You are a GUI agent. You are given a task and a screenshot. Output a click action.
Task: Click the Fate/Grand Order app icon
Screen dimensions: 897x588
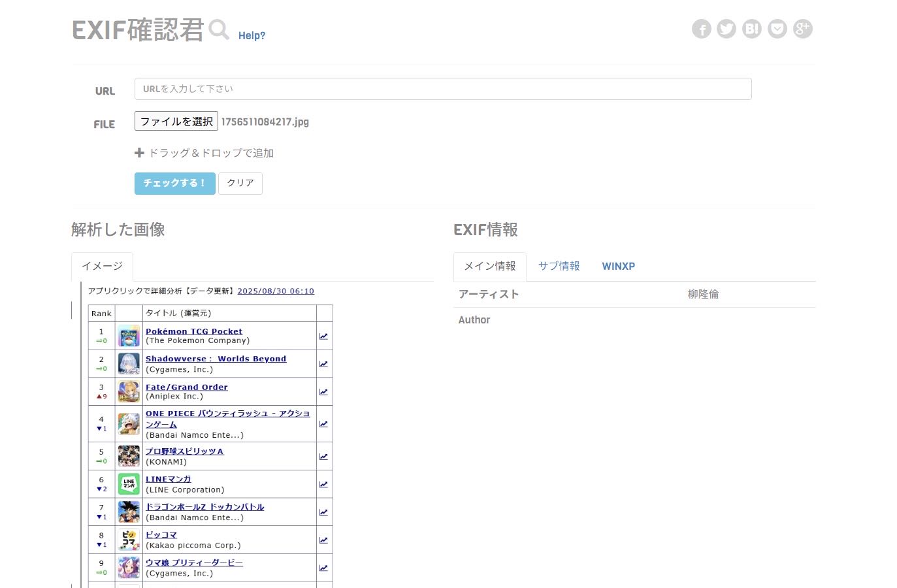tap(129, 391)
